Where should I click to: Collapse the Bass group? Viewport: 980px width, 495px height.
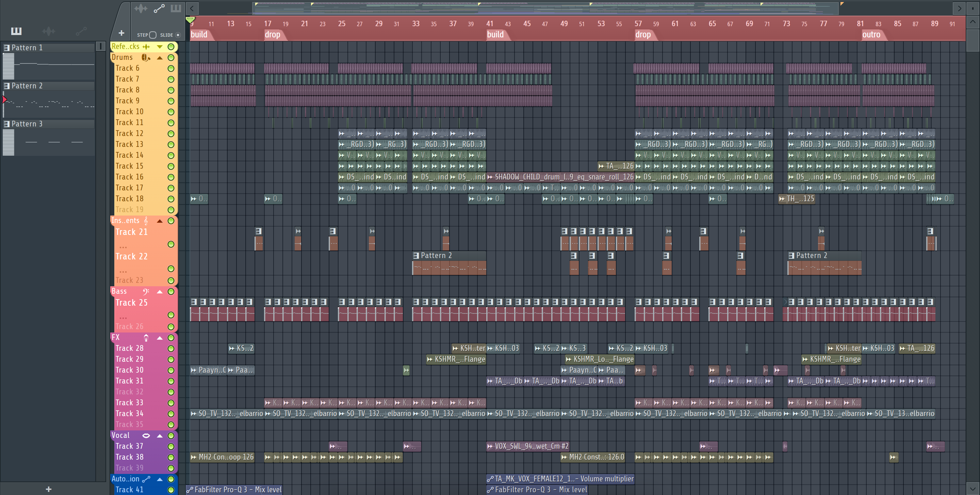click(160, 292)
